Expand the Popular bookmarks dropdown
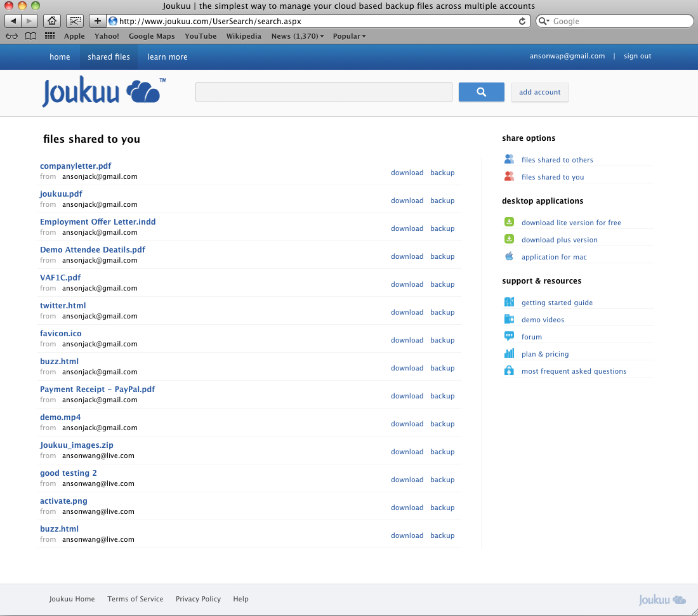 [x=349, y=36]
